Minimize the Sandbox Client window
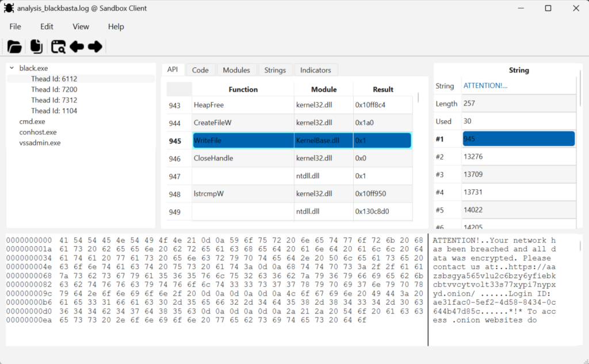This screenshot has height=364, width=589. pyautogui.click(x=521, y=8)
